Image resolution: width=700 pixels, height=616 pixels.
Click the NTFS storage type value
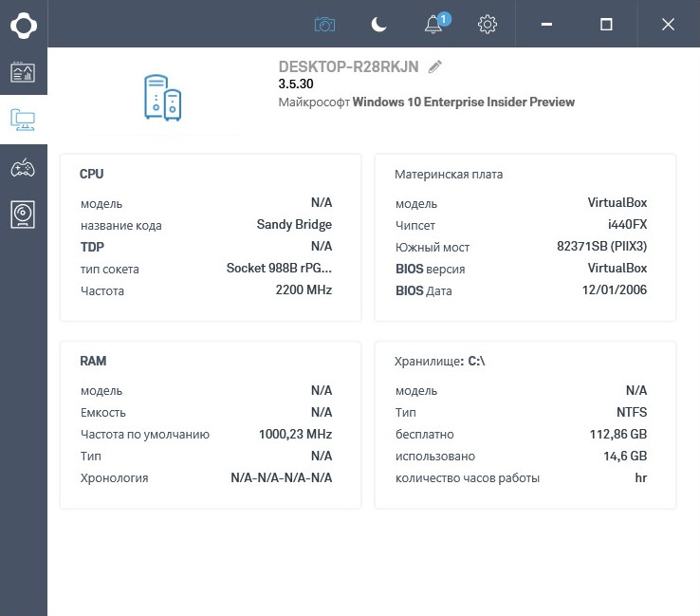[632, 412]
